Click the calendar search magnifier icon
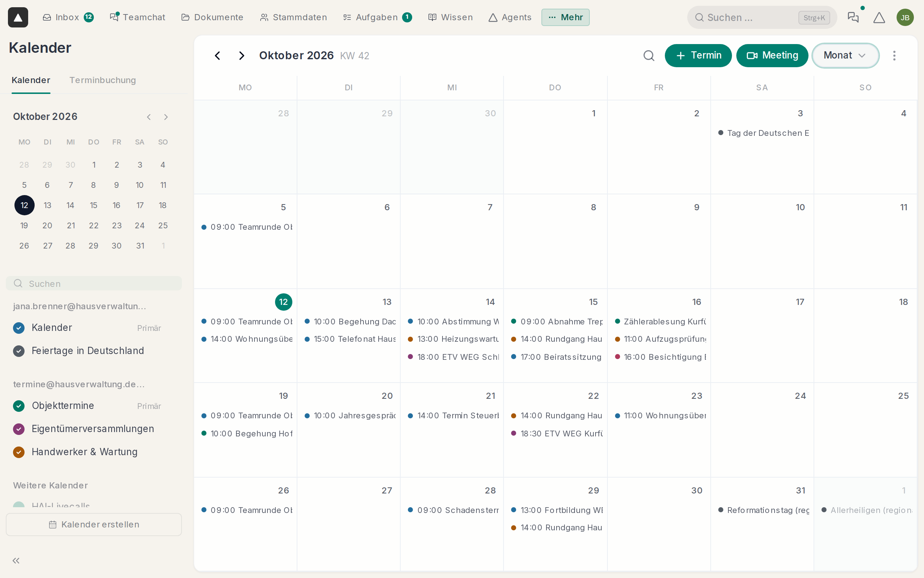Image resolution: width=924 pixels, height=578 pixels. [649, 55]
